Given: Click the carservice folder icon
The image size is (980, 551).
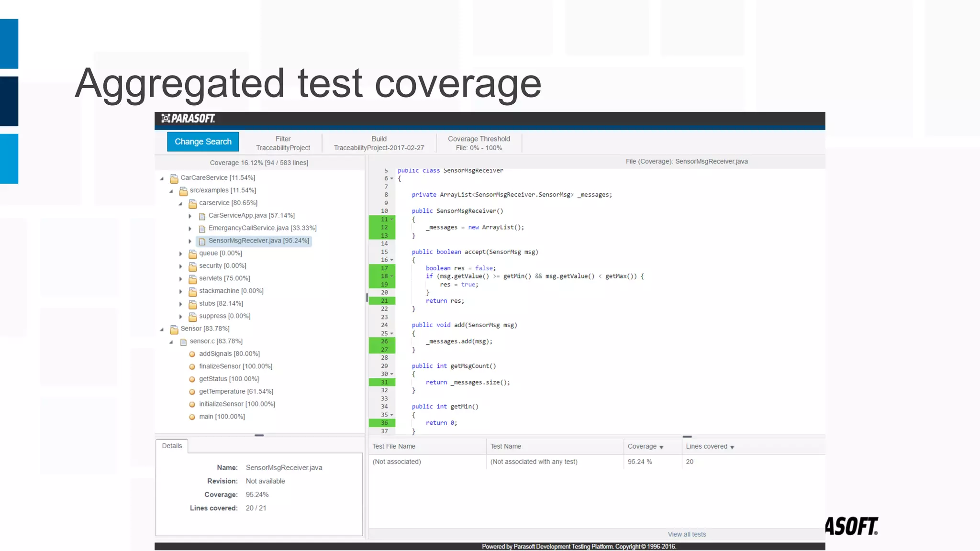Looking at the screenshot, I should [193, 204].
